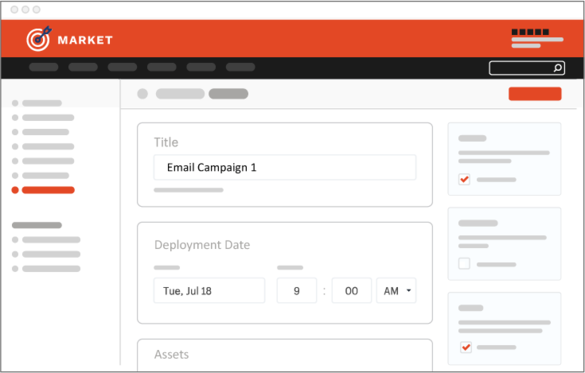Uncheck the checkbox in the top right card

coord(464,179)
